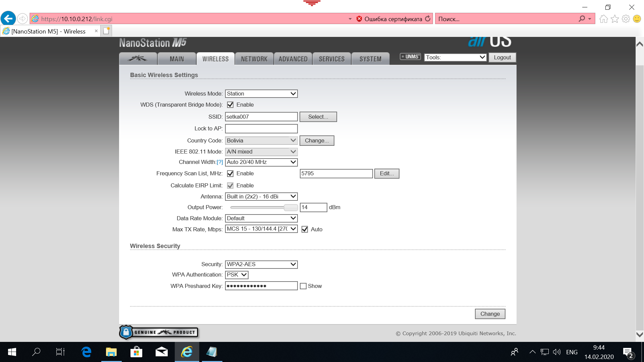This screenshot has height=362, width=644.
Task: Click in the Lock to AP field
Action: 261,129
